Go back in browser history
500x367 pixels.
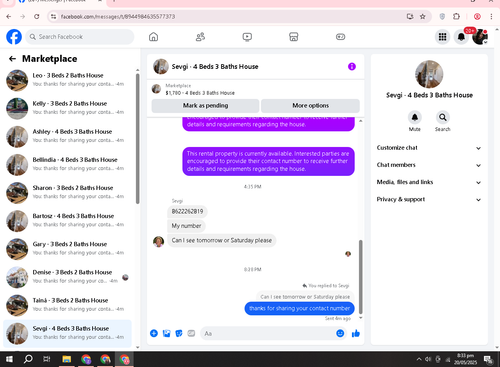(x=9, y=16)
